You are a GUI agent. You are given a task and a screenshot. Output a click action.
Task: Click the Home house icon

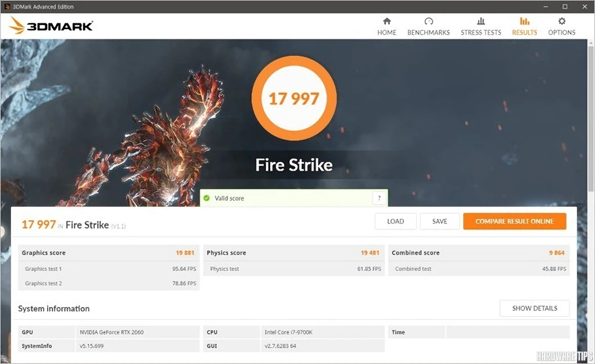coord(386,21)
